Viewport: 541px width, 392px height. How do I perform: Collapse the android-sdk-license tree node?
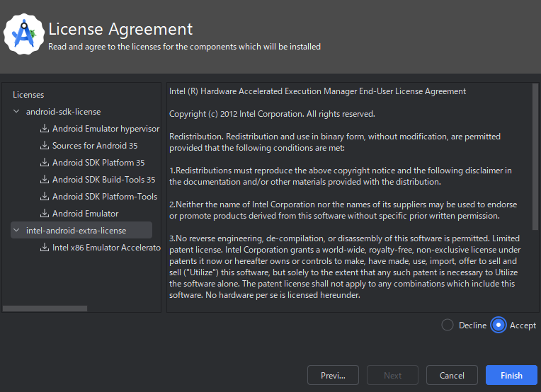pyautogui.click(x=16, y=111)
